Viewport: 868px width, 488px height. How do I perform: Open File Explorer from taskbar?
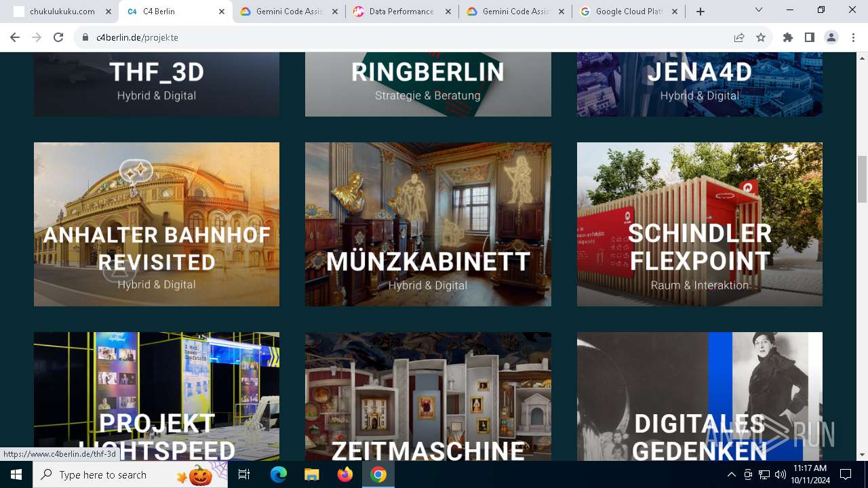[x=311, y=474]
